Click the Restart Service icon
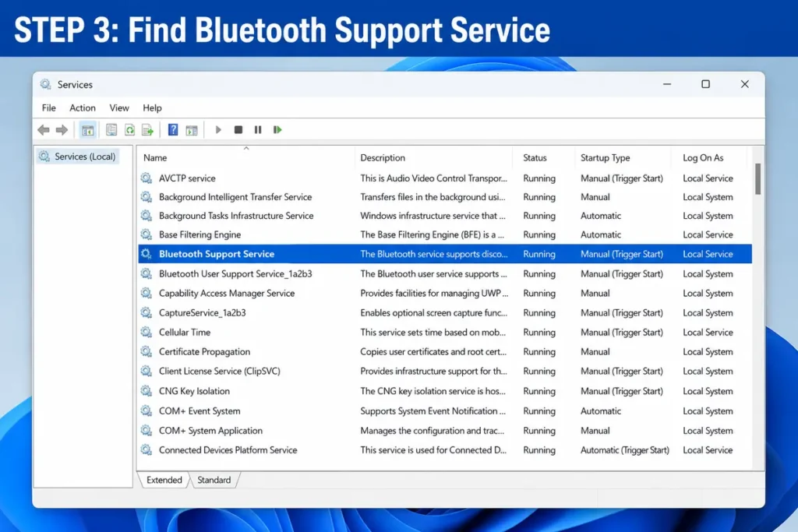798x532 pixels. point(277,130)
